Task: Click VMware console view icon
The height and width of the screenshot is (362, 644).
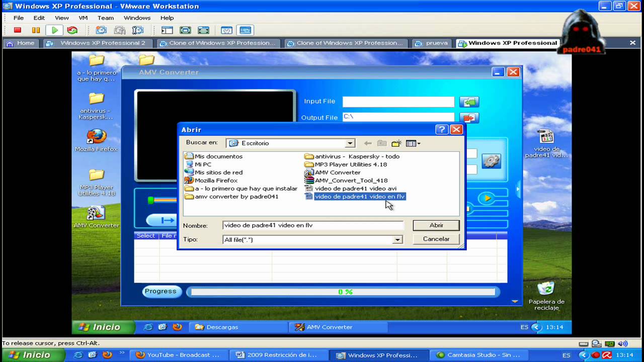Action: point(245,30)
